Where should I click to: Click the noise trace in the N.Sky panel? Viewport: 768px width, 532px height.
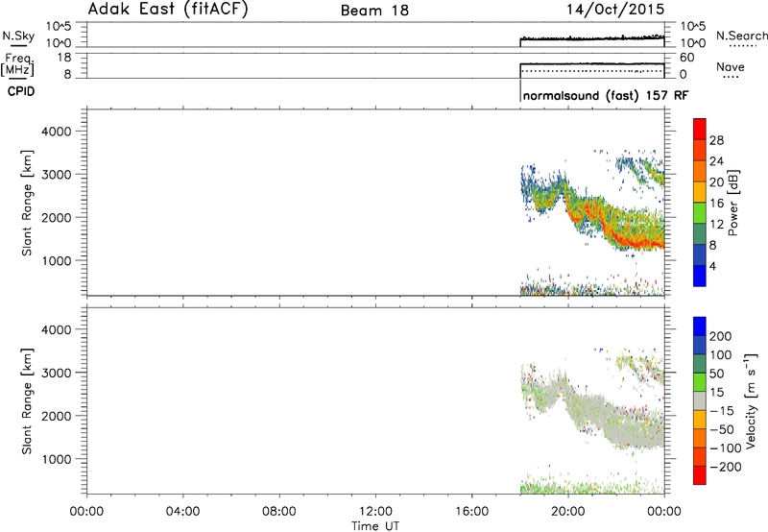[x=591, y=38]
